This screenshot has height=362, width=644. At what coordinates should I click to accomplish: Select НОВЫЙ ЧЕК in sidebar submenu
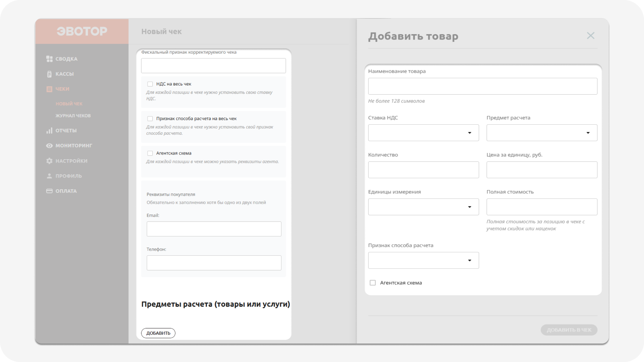(69, 104)
